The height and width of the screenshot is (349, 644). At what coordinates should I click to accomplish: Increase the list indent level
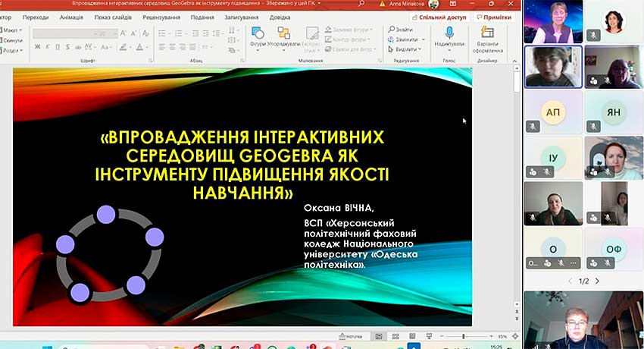coord(206,33)
